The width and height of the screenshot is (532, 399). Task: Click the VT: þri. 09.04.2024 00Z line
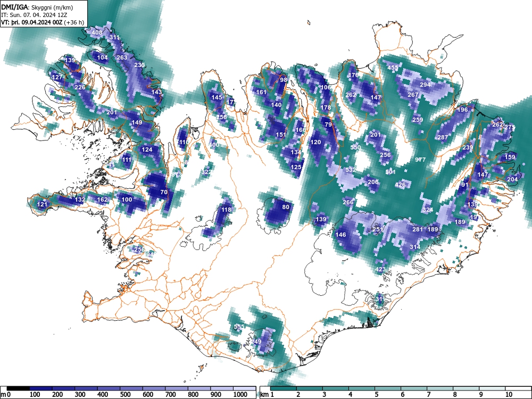coord(43,22)
